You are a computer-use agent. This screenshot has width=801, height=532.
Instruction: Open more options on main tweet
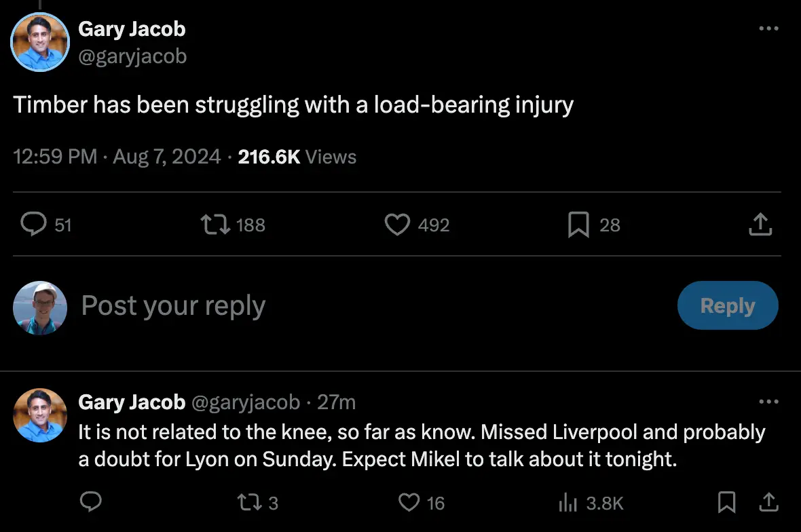768,28
